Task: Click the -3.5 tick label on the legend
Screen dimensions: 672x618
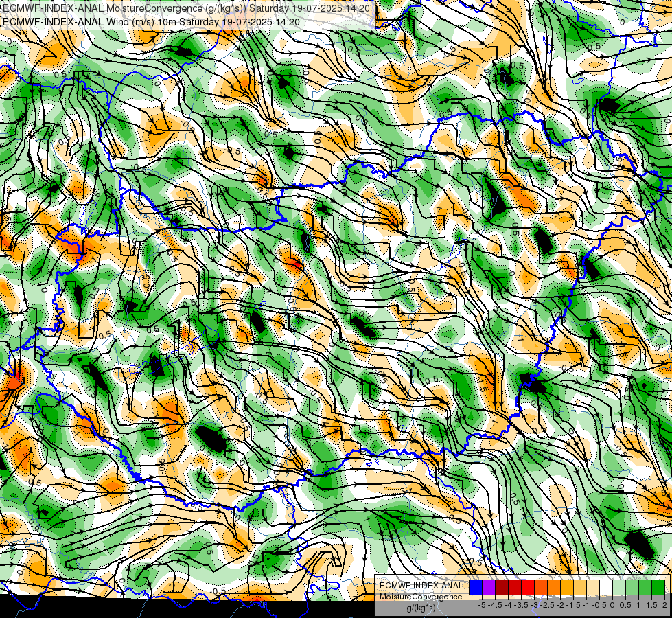Action: (521, 605)
